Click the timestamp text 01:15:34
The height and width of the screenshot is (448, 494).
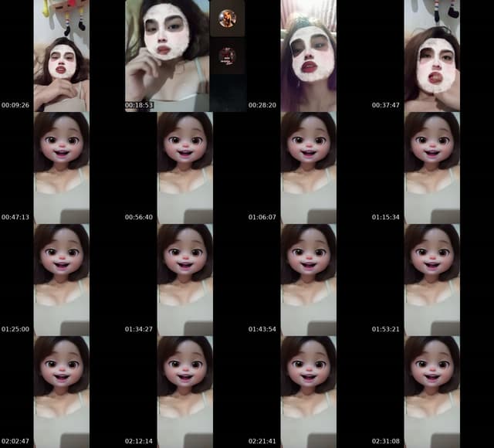click(x=386, y=217)
